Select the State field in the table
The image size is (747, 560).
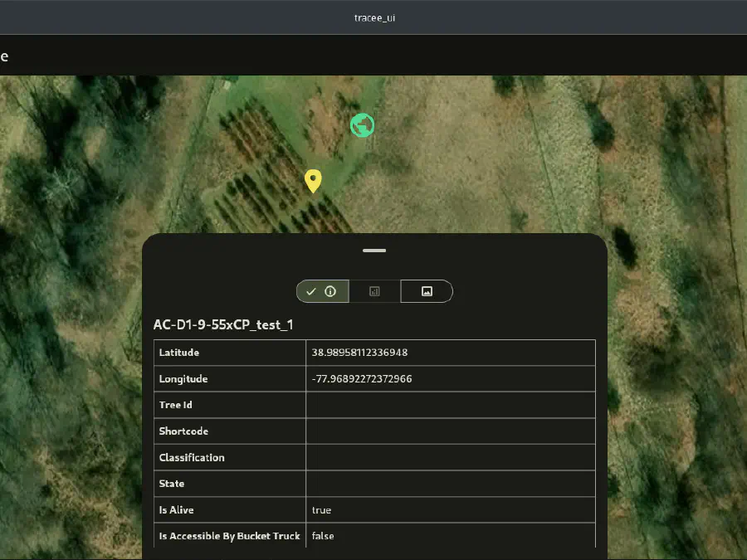tap(448, 484)
